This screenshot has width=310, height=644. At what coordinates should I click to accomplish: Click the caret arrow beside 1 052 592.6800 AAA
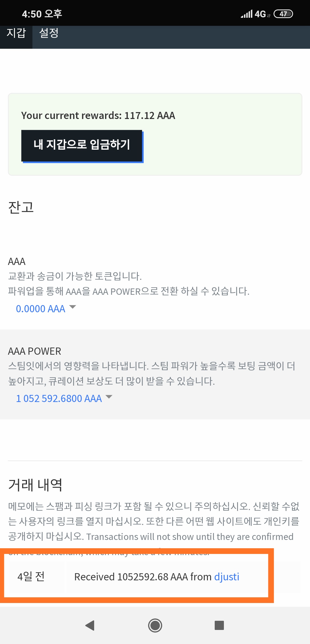tap(109, 397)
